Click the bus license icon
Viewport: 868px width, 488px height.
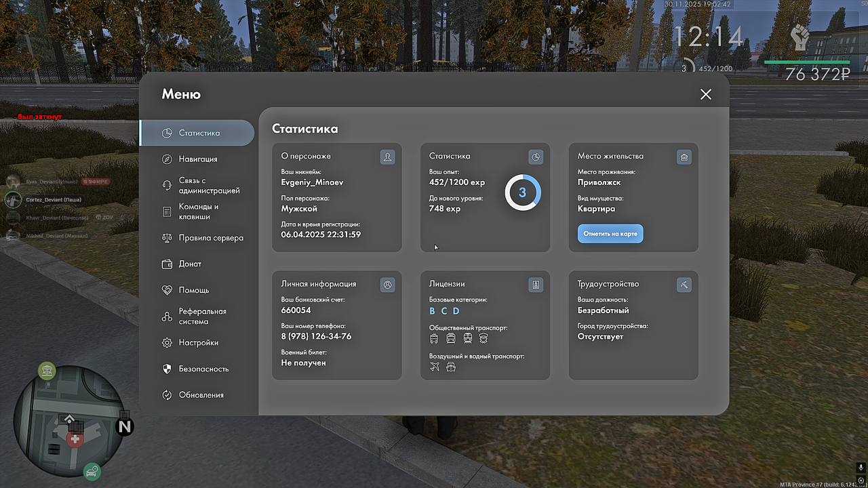point(451,338)
